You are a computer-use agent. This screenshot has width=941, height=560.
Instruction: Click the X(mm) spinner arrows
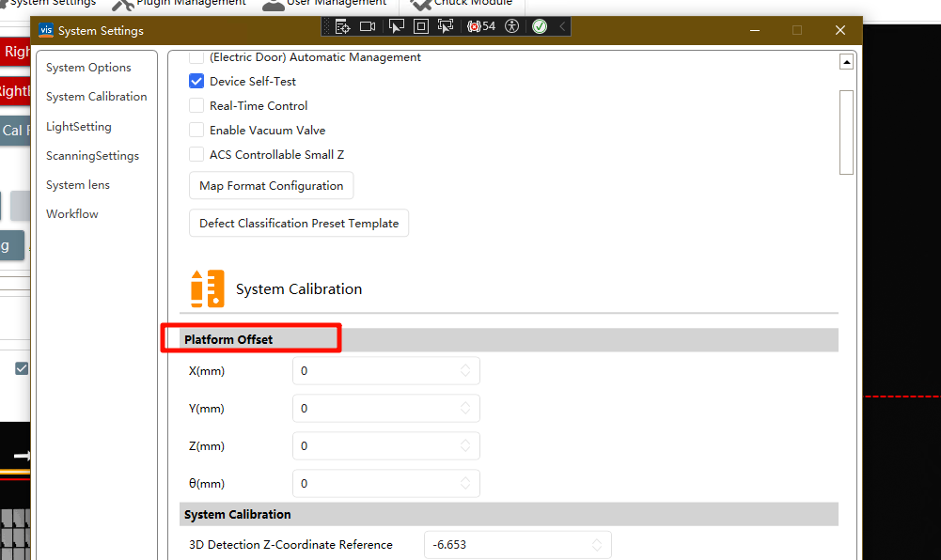click(x=465, y=370)
